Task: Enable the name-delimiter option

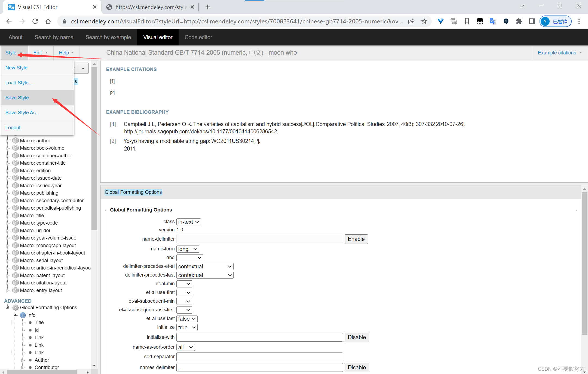Action: point(356,239)
